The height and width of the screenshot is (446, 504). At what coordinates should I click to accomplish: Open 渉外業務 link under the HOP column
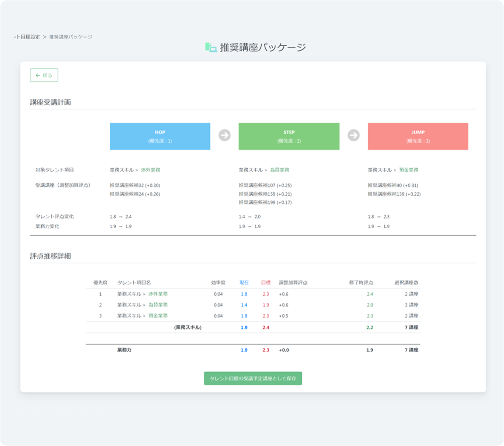[150, 170]
